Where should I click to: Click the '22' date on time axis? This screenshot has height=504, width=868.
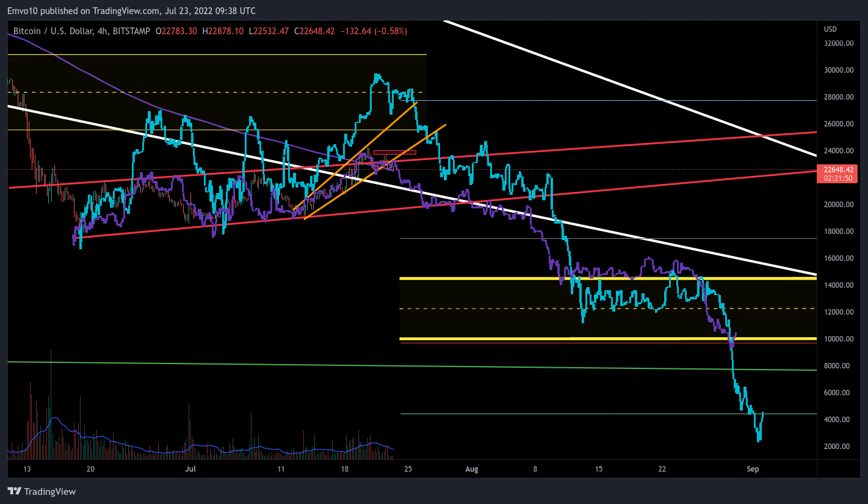click(x=662, y=469)
